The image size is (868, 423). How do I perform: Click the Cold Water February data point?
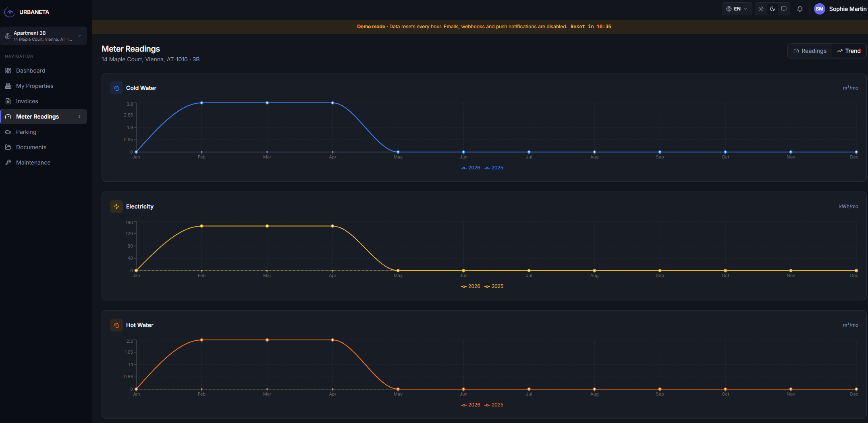click(201, 103)
